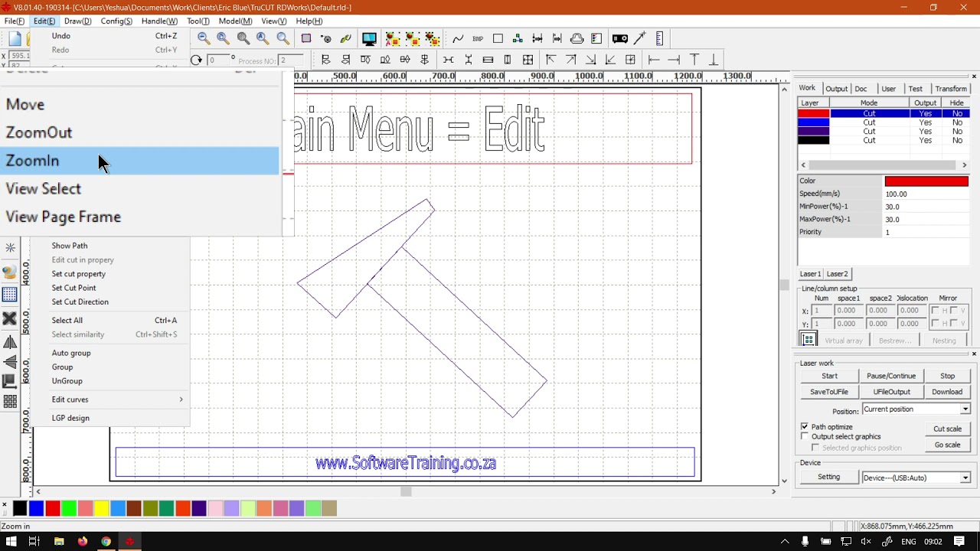Click the layer list horizontal scrollbar
The image size is (980, 551).
pyautogui.click(x=884, y=165)
